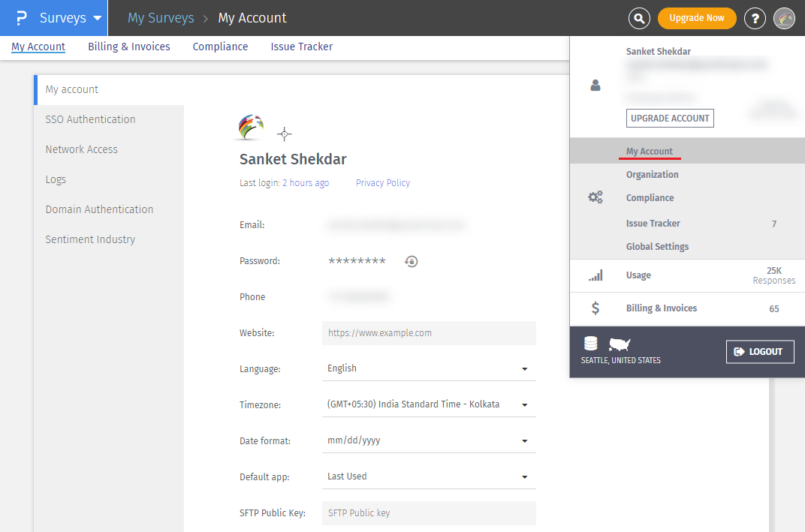Choose Usage in profile menu
The image size is (805, 532).
(x=687, y=275)
